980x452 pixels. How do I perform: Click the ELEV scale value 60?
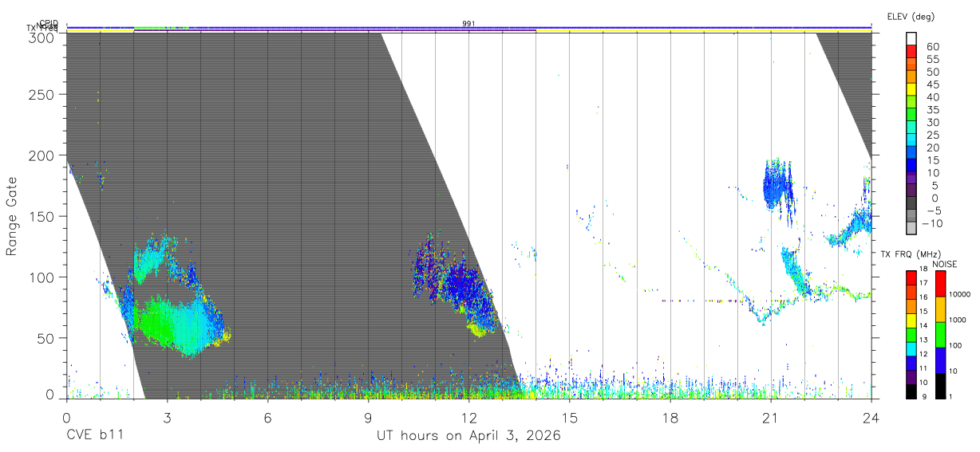point(932,46)
